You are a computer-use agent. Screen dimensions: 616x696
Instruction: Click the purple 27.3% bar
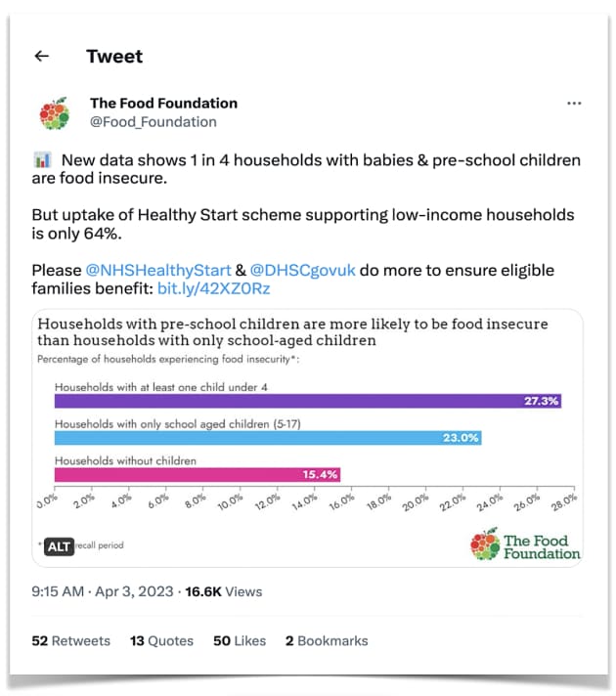point(307,401)
